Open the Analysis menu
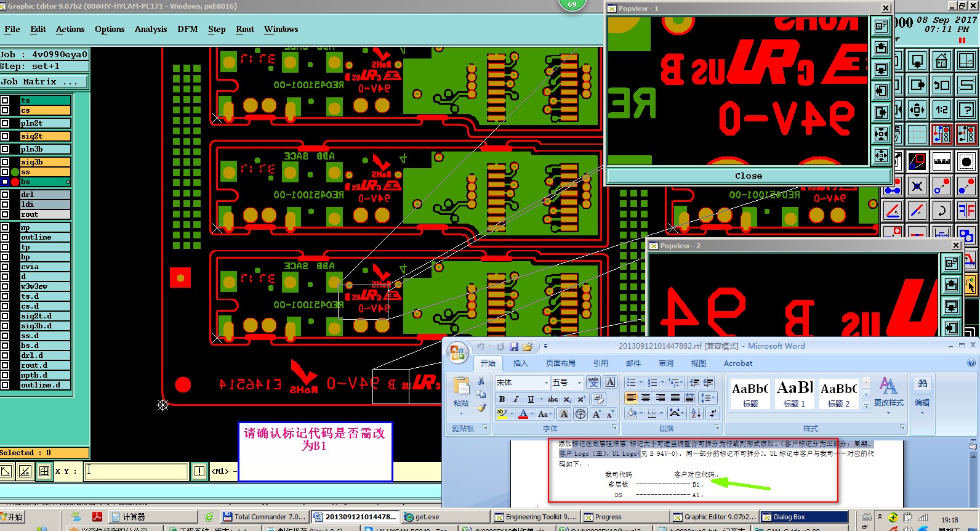Image resolution: width=980 pixels, height=531 pixels. click(x=151, y=29)
